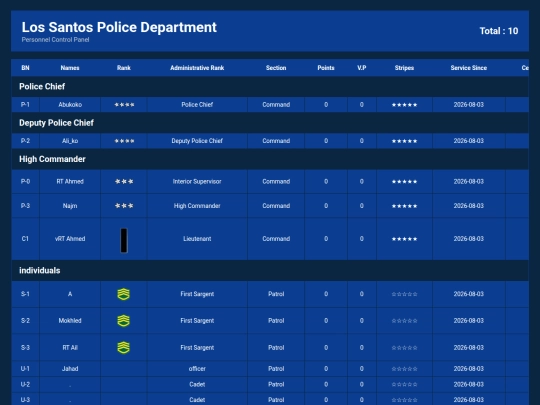This screenshot has width=540, height=405.
Task: Select the name Abukoko
Action: [x=70, y=105]
